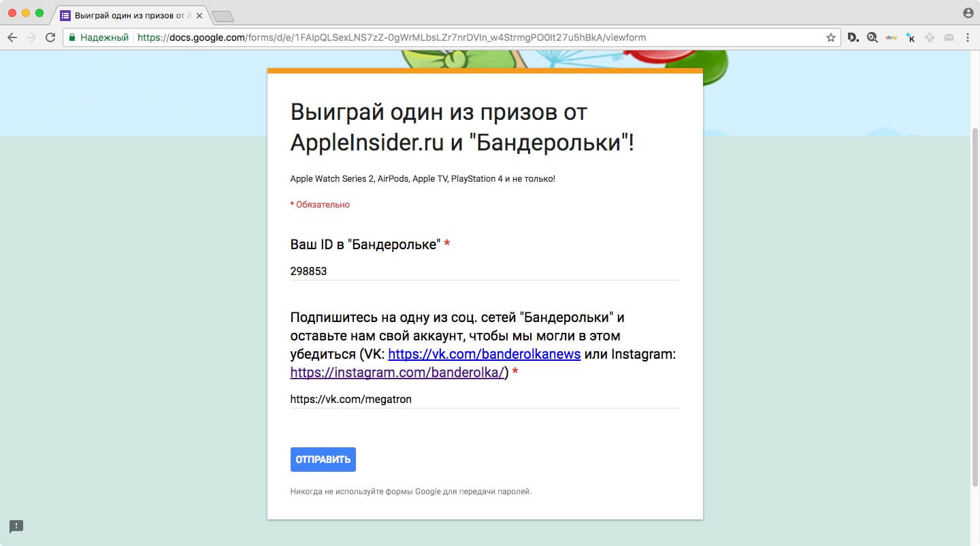Click the form title 'Выиграй один из призов'
The height and width of the screenshot is (546, 980).
pyautogui.click(x=462, y=127)
